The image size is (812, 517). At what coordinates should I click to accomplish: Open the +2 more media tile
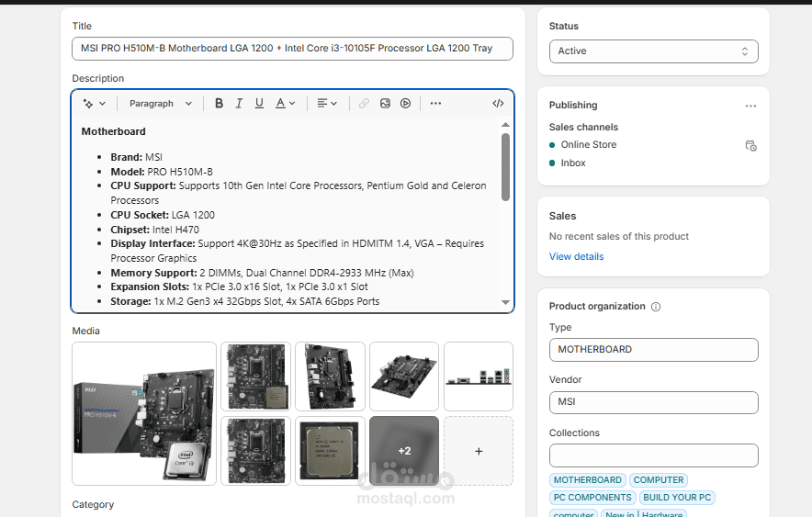404,451
